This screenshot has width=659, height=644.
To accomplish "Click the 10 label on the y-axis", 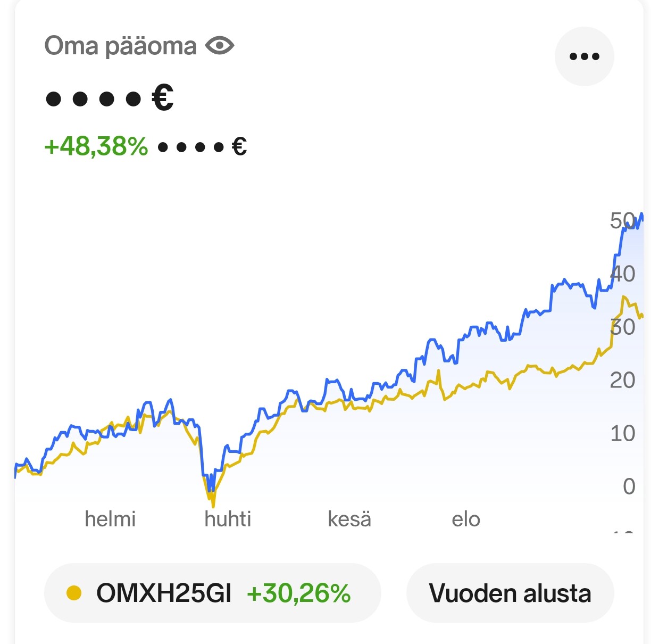I will coord(622,433).
